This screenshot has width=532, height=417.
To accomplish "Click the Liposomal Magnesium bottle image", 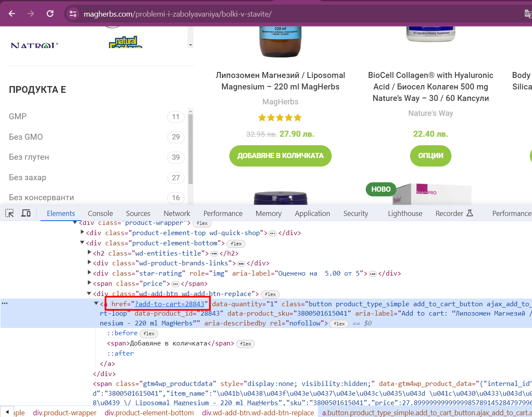I will click(x=280, y=42).
